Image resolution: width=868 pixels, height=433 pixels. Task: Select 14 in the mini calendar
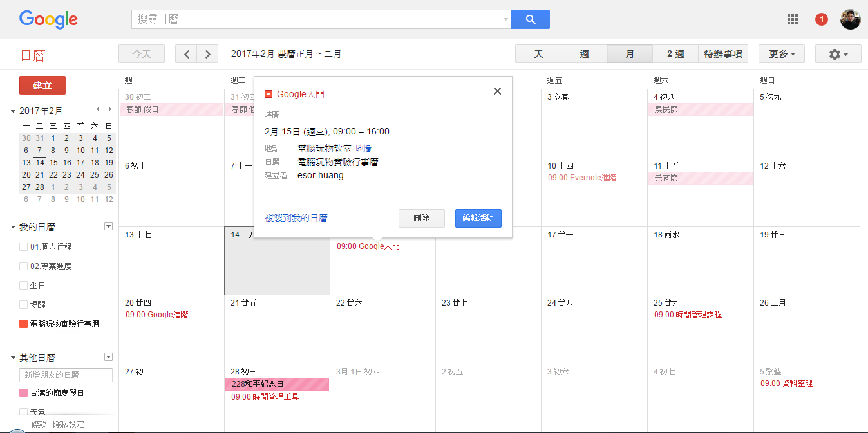(x=39, y=163)
